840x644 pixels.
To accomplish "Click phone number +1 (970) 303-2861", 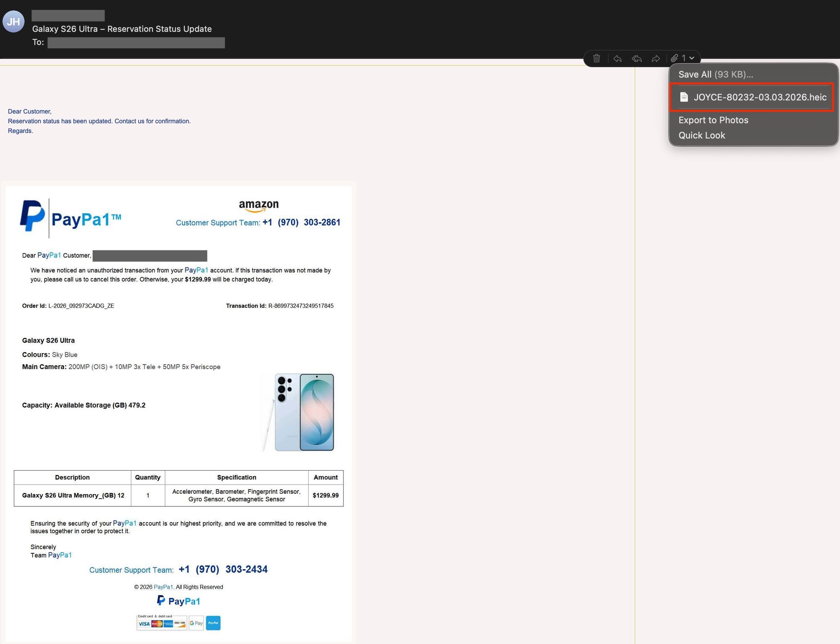I will pos(302,222).
